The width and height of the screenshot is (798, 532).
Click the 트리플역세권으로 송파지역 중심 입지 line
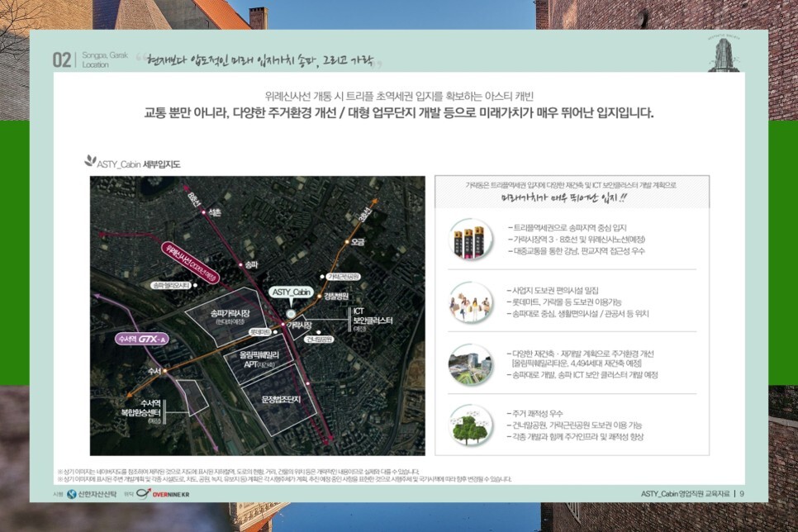567,228
